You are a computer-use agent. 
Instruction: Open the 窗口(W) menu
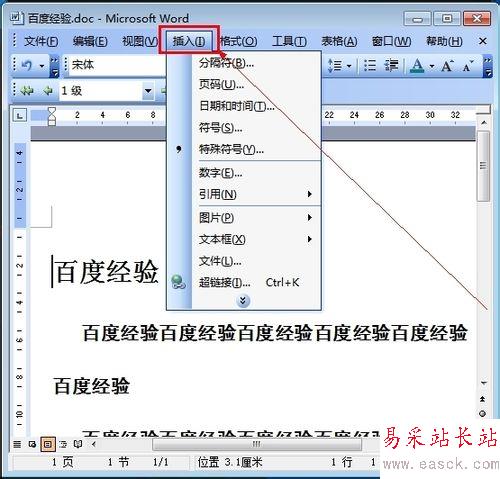click(391, 41)
